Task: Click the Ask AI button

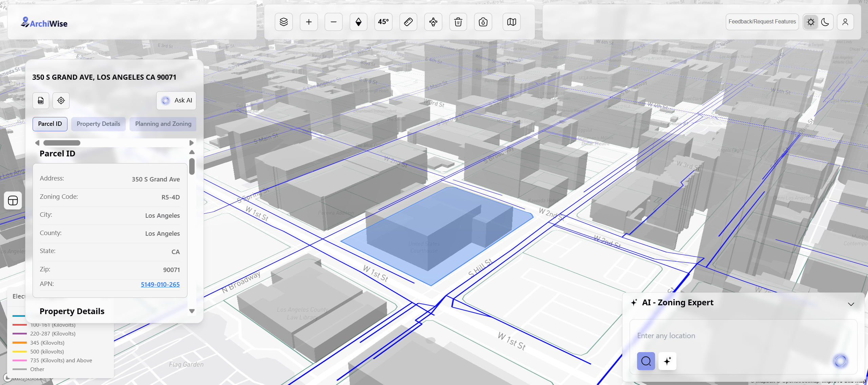Action: point(176,100)
